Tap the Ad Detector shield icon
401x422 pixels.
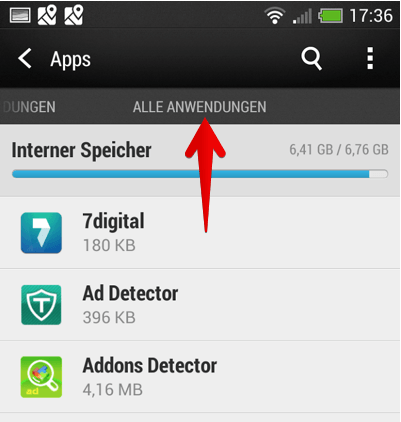tap(41, 305)
